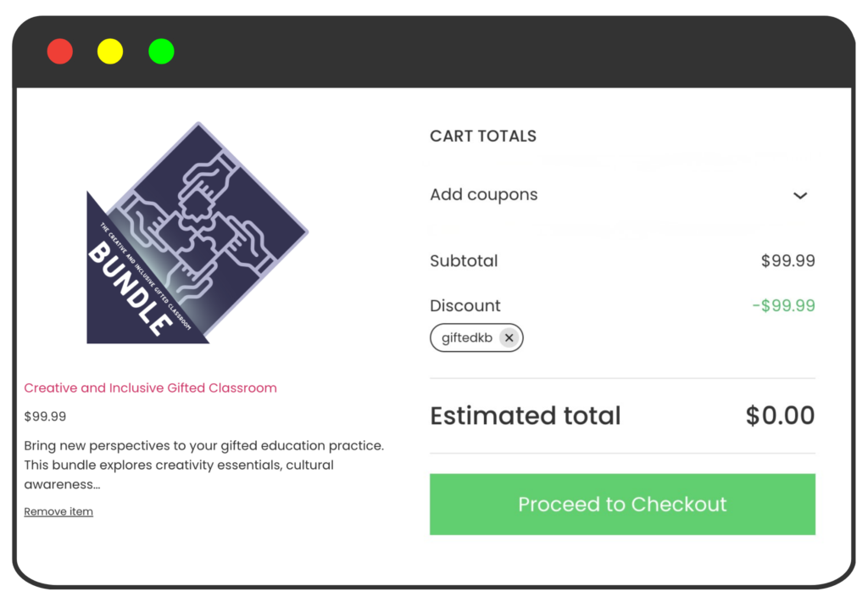Click the CART TOTALS heading

pyautogui.click(x=483, y=137)
